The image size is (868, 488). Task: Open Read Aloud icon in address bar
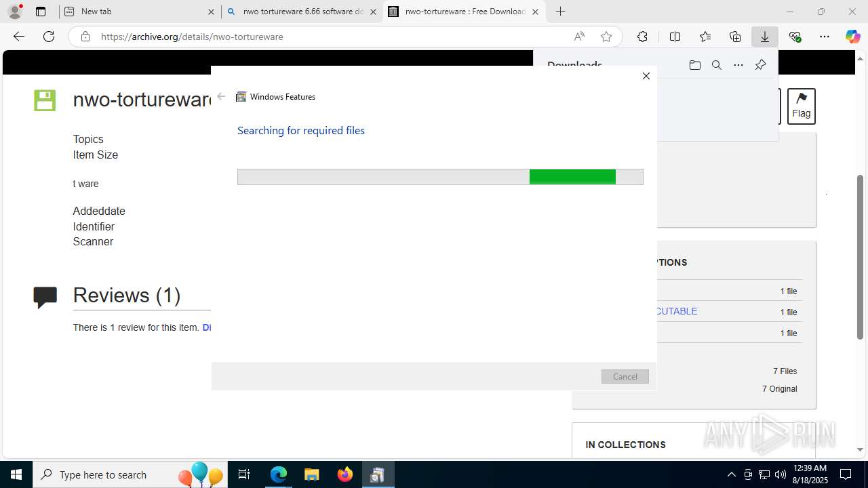579,37
